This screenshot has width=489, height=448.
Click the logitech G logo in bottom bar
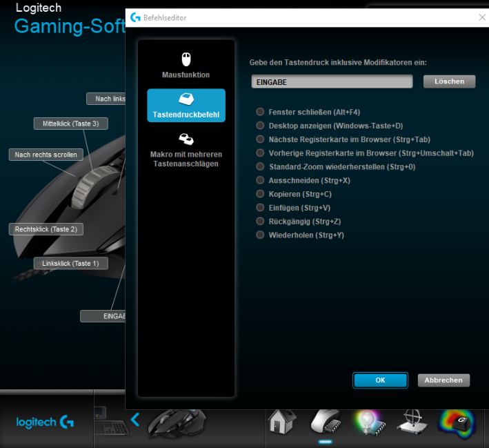coord(46,422)
